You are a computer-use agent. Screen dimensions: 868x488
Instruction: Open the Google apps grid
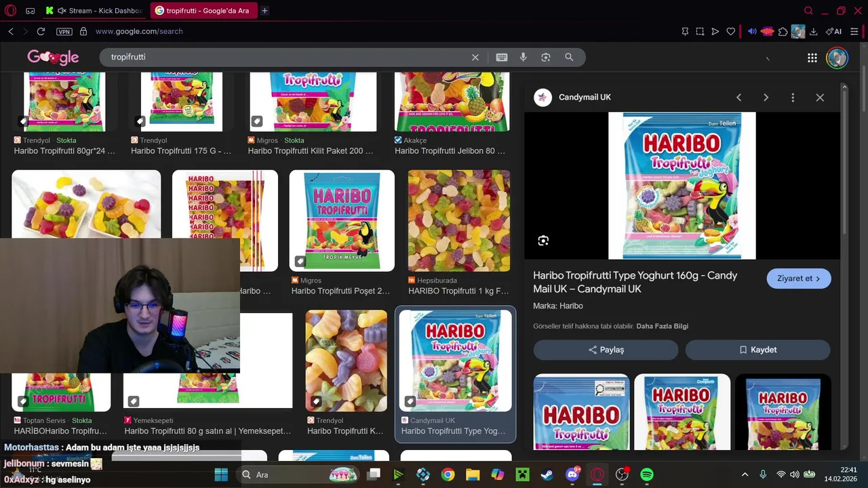pos(812,58)
